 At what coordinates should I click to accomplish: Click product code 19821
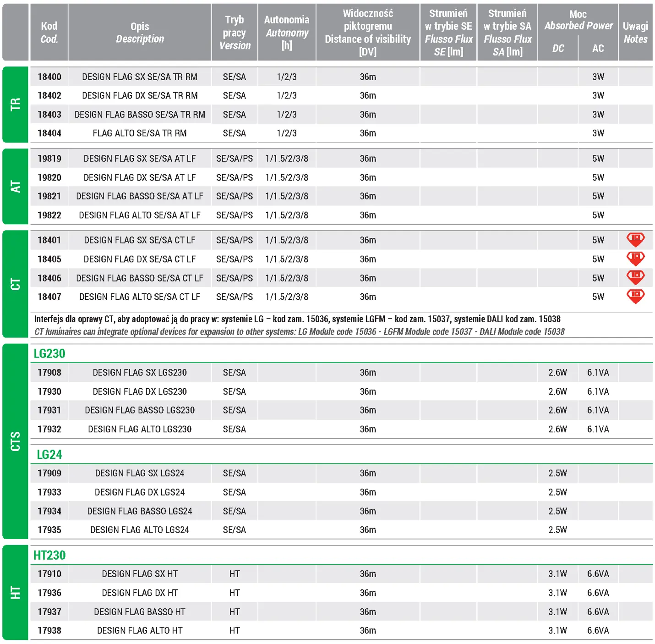(x=49, y=196)
